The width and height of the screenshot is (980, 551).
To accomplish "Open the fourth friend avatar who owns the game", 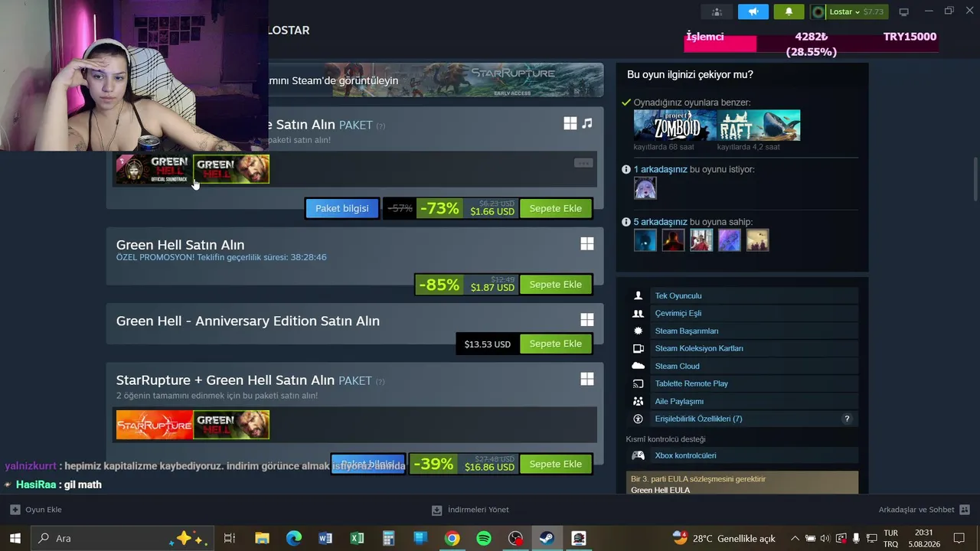I will pos(730,240).
